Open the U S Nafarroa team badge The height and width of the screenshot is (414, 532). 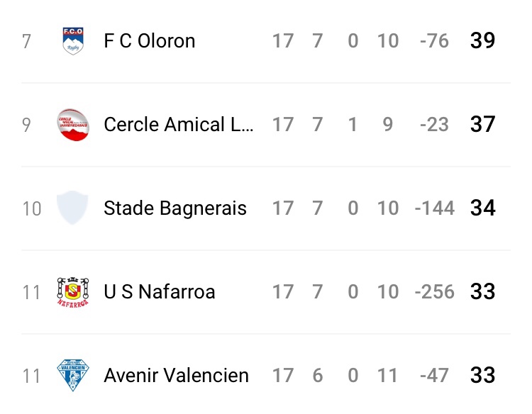coord(73,292)
